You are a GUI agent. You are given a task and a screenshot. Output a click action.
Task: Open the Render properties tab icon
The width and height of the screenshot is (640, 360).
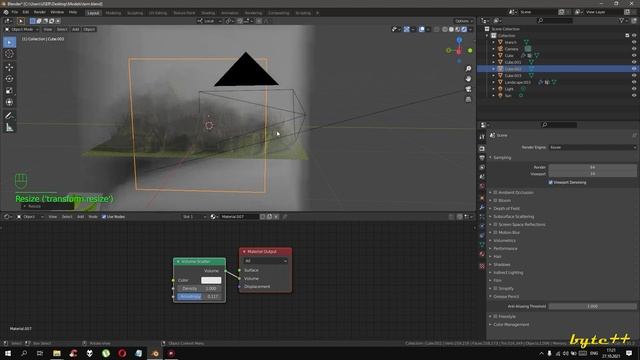pos(482,149)
